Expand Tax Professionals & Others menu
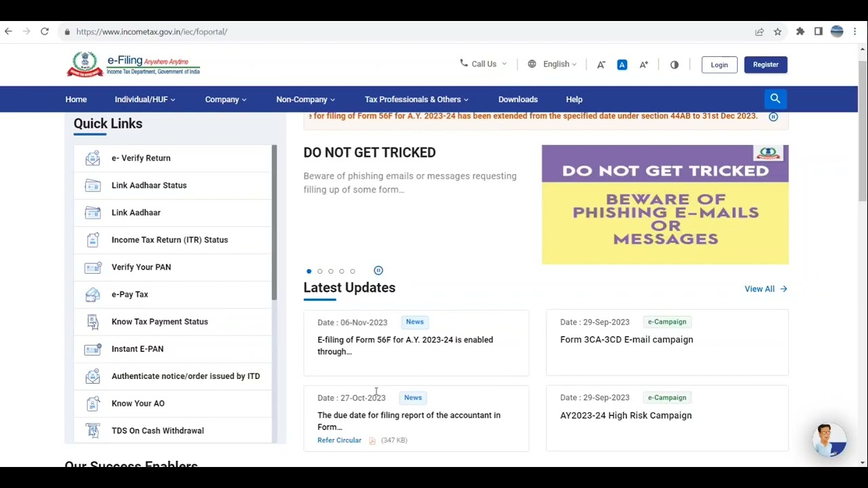 click(x=416, y=100)
